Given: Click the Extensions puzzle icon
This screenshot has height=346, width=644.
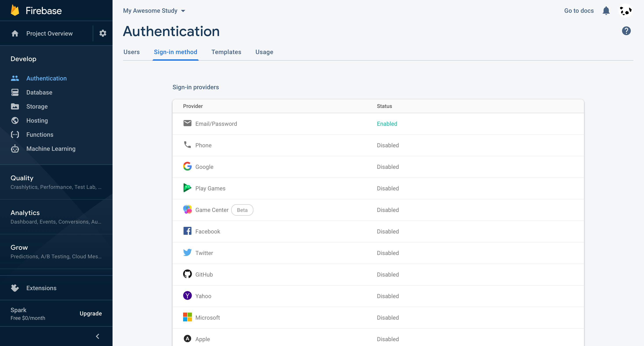Looking at the screenshot, I should click(x=15, y=288).
